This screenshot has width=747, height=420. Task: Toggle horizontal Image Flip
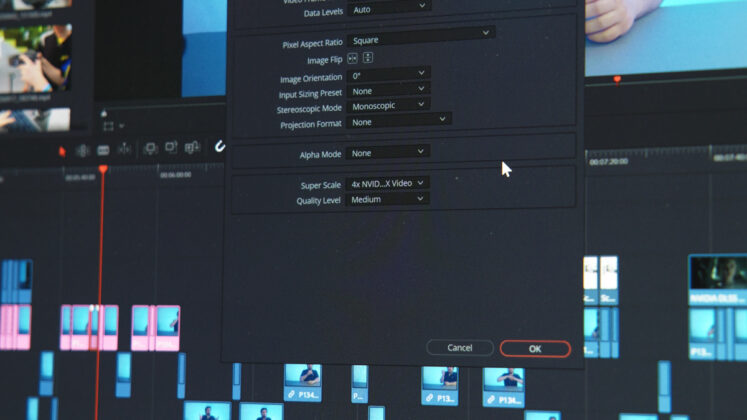pyautogui.click(x=353, y=59)
